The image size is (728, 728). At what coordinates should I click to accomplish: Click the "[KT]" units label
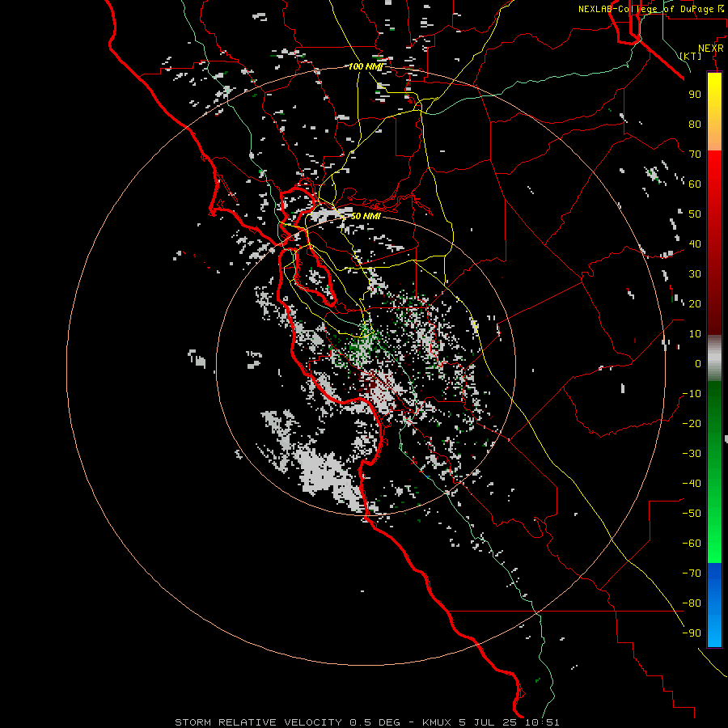coord(691,56)
